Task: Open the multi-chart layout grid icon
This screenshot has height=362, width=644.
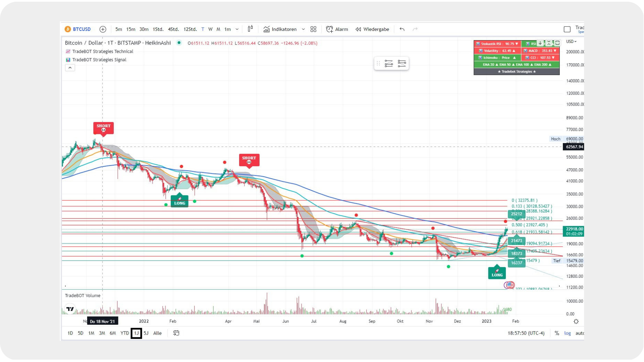Action: [313, 29]
